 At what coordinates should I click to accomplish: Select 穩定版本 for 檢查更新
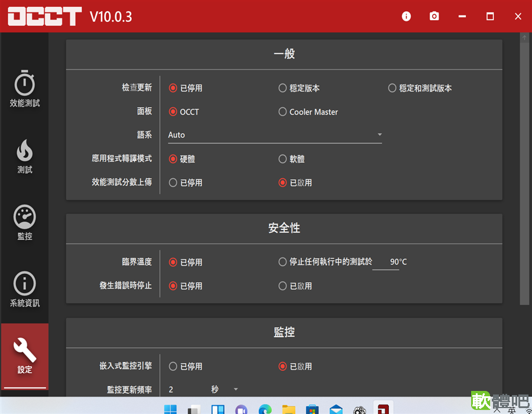click(299, 88)
